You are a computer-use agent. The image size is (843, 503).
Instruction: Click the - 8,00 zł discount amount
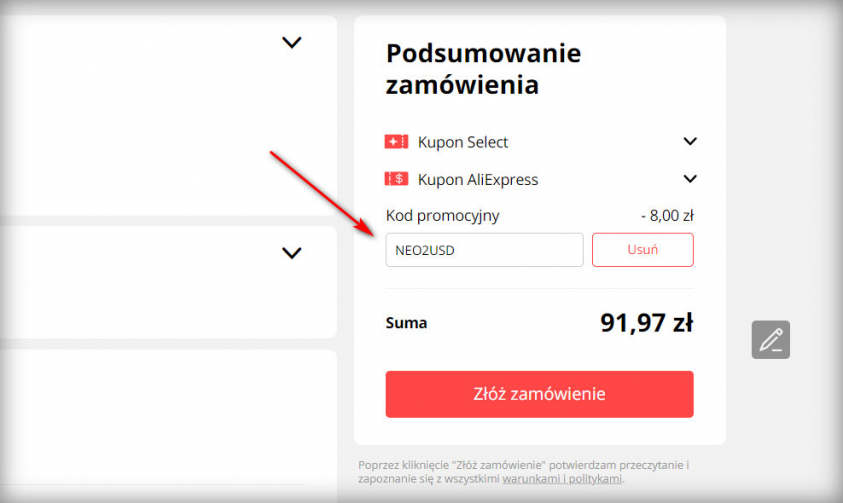(667, 215)
